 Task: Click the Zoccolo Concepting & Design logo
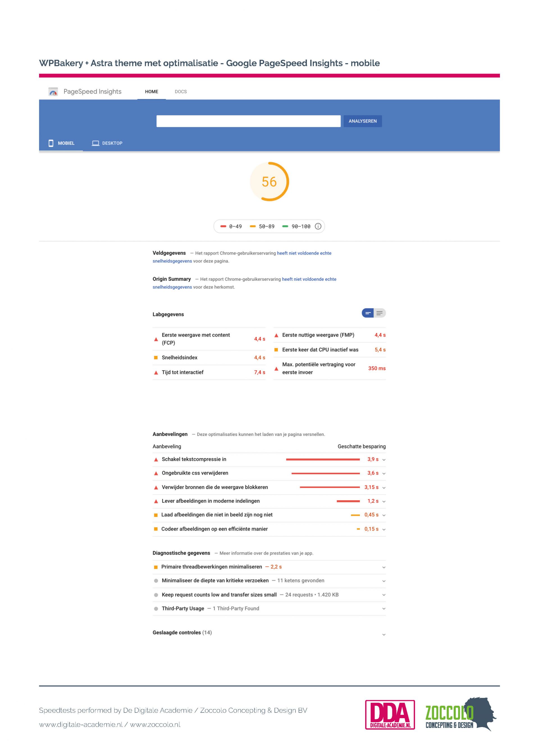(x=461, y=714)
